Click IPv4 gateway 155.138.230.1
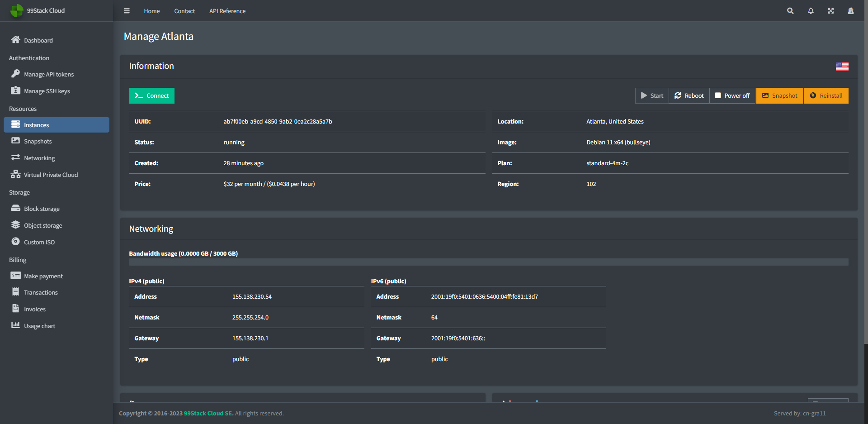This screenshot has width=868, height=424. 250,338
